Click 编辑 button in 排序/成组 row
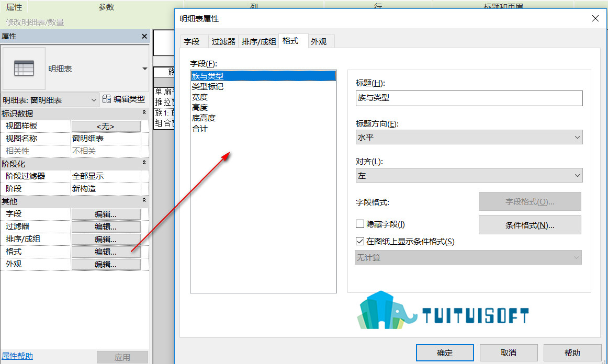 pyautogui.click(x=106, y=239)
